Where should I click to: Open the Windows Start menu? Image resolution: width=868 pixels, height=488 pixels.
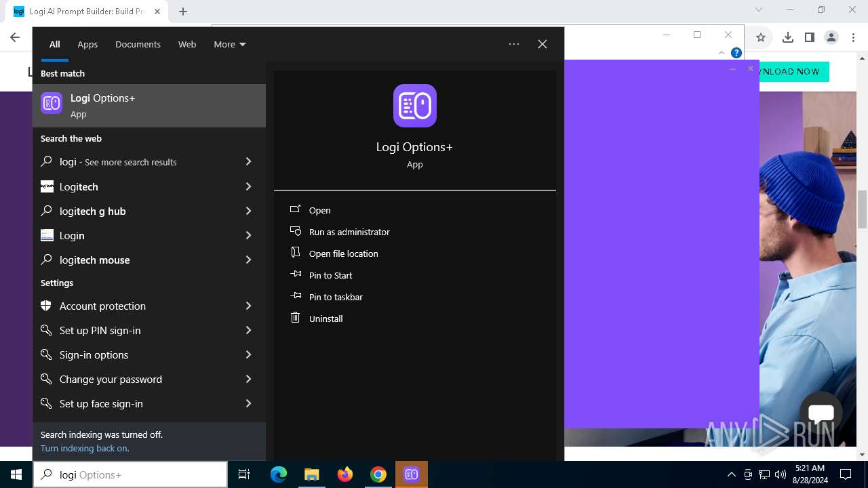point(16,474)
